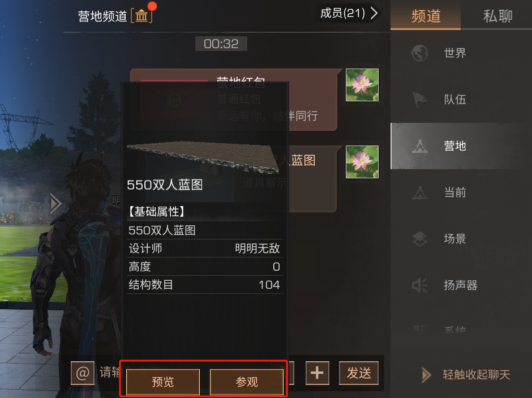The height and width of the screenshot is (398, 532).
Task: Click the side-panel arrow near character
Action: pyautogui.click(x=55, y=204)
